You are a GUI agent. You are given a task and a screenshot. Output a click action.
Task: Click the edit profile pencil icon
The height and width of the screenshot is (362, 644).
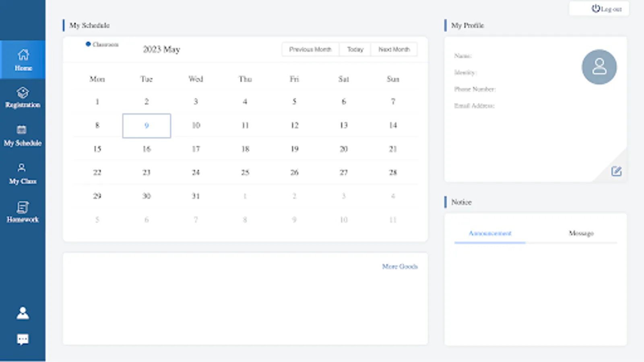(x=616, y=171)
